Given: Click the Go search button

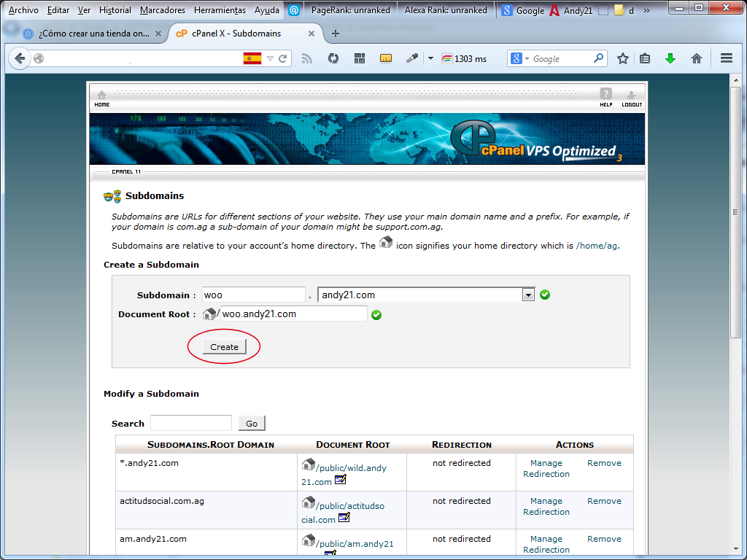Looking at the screenshot, I should coord(252,424).
